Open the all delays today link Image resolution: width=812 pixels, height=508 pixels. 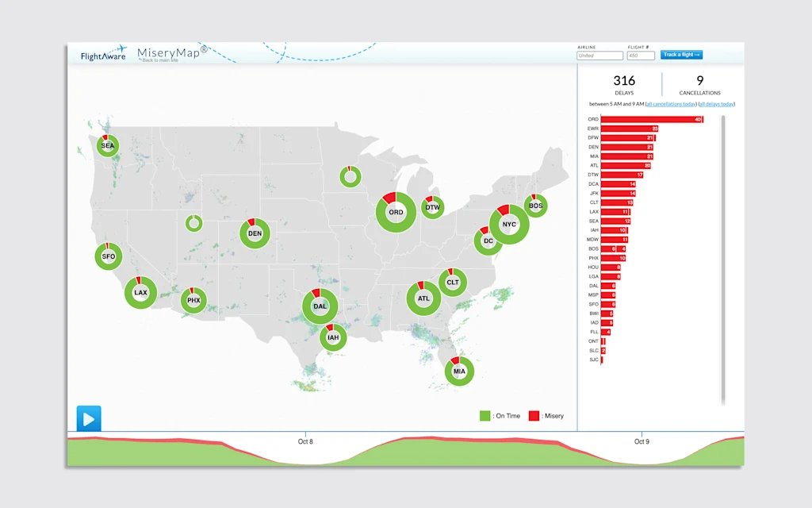pyautogui.click(x=716, y=104)
